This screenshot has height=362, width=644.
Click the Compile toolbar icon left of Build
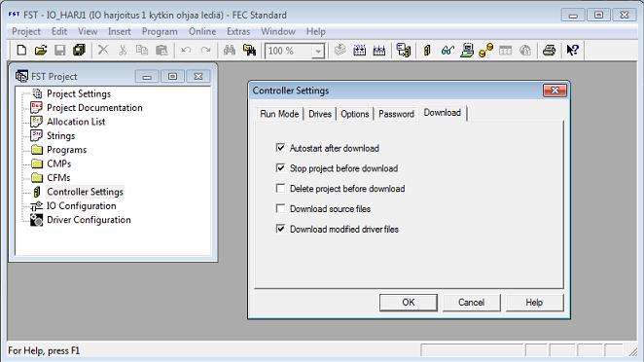(340, 51)
